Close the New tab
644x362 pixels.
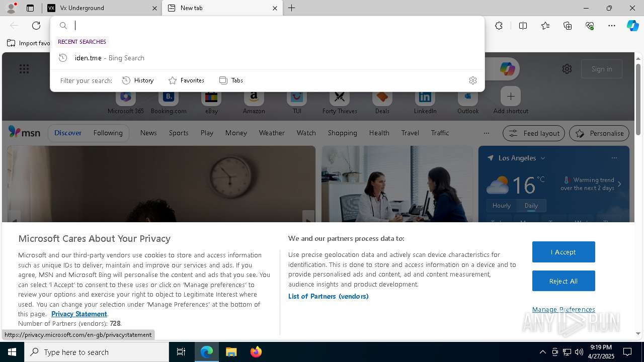pos(275,8)
